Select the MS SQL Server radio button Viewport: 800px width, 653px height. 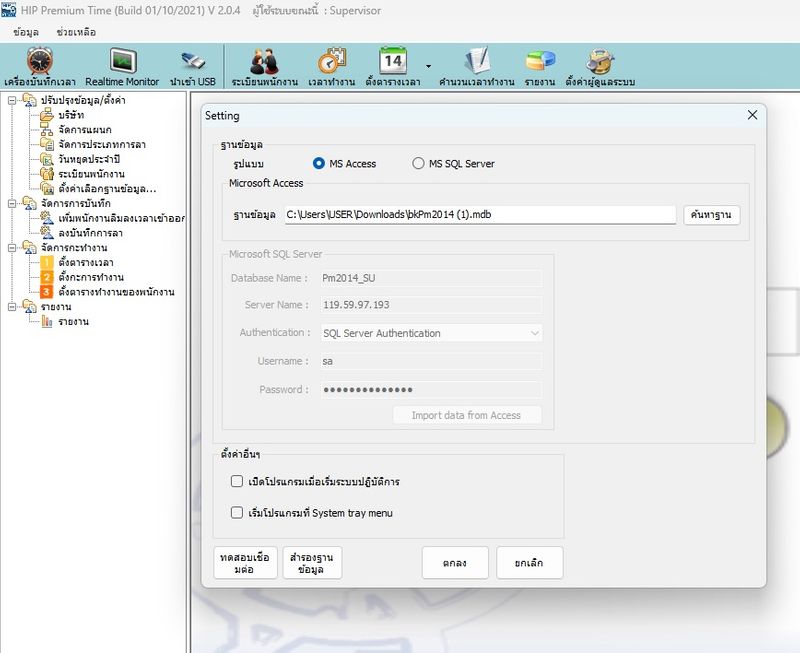click(x=419, y=164)
